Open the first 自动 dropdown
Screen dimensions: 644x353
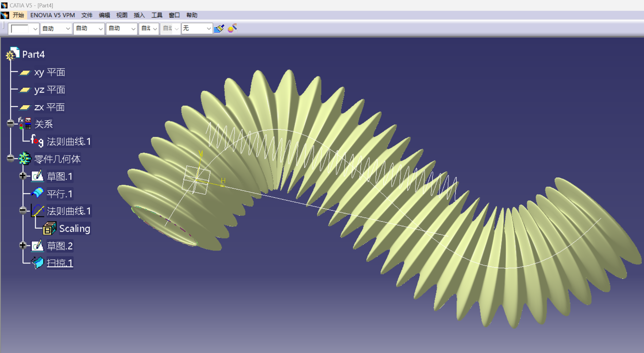pyautogui.click(x=68, y=29)
